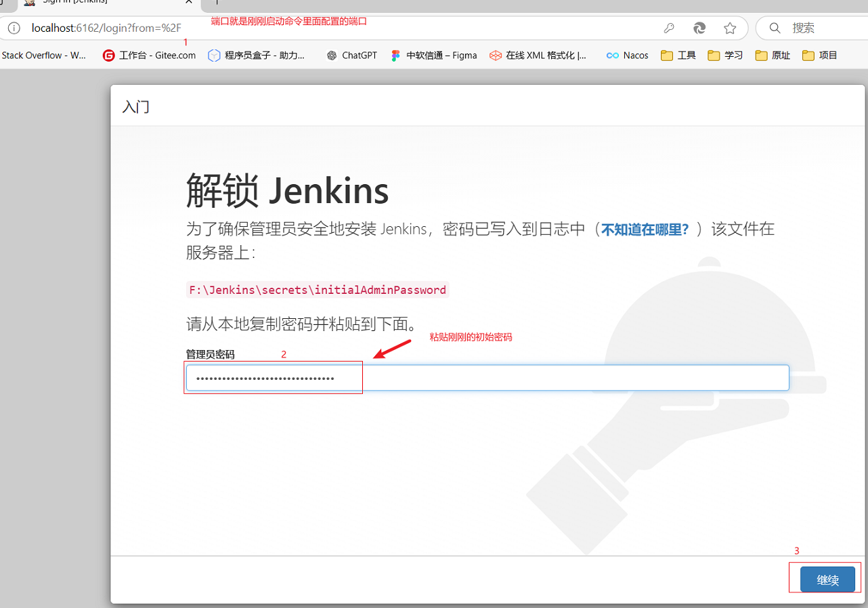The image size is (868, 608).
Task: Click the 程序员盒子 cube icon
Action: [214, 56]
